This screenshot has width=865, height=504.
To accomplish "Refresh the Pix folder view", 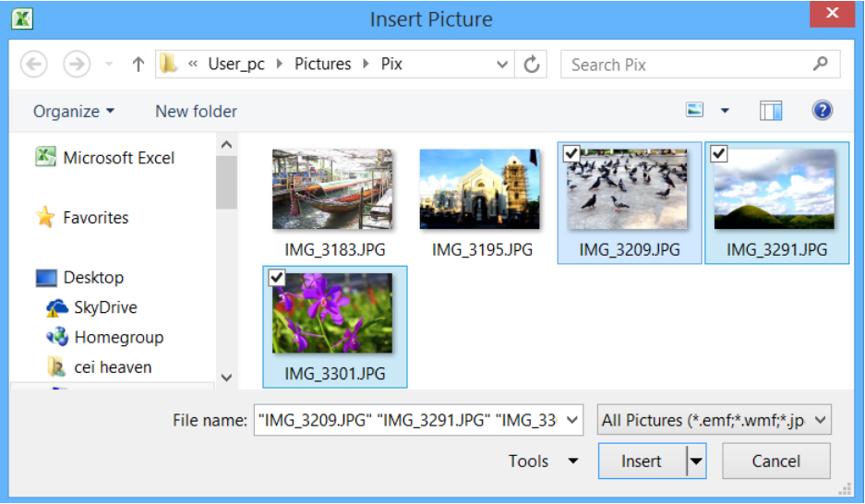I will click(531, 65).
